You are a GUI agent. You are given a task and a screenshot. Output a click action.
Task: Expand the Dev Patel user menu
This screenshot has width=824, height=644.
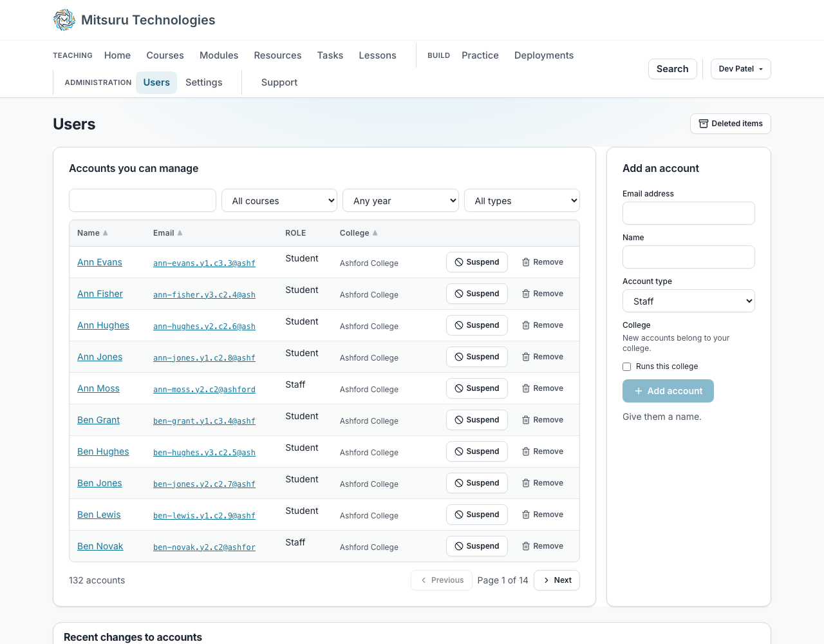tap(741, 69)
